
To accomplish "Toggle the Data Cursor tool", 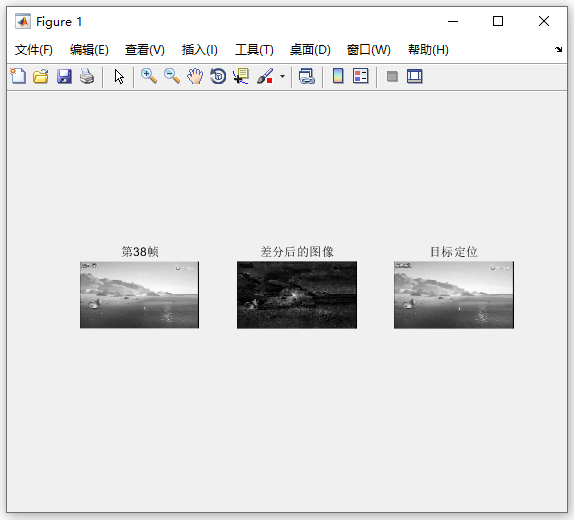I will point(241,77).
